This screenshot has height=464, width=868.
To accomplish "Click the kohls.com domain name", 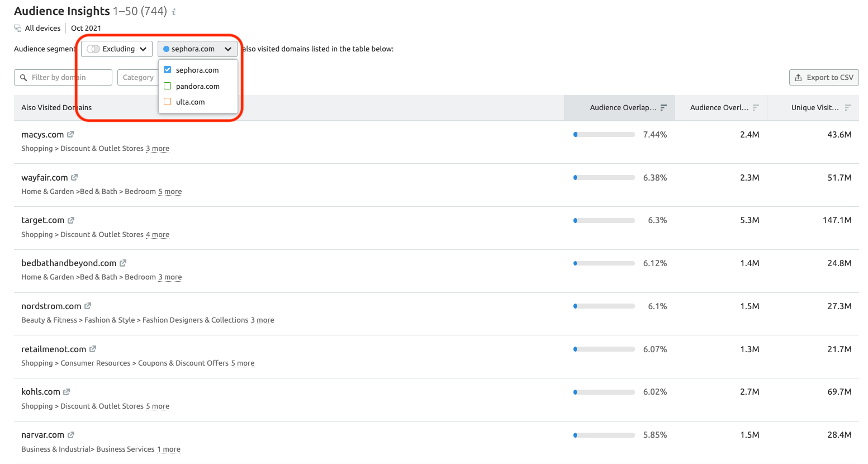I will coord(41,392).
